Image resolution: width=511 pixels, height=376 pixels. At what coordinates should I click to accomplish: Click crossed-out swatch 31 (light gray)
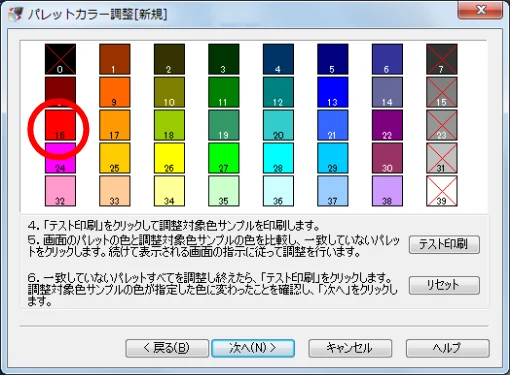[442, 158]
